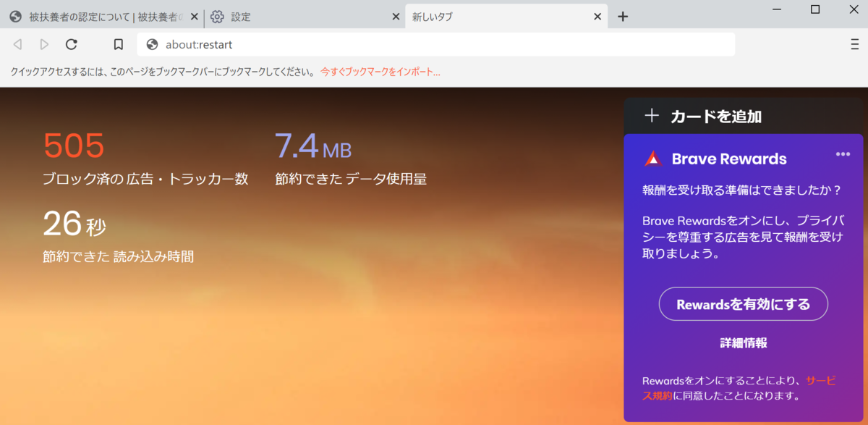Maximize the browser window

pos(815,9)
